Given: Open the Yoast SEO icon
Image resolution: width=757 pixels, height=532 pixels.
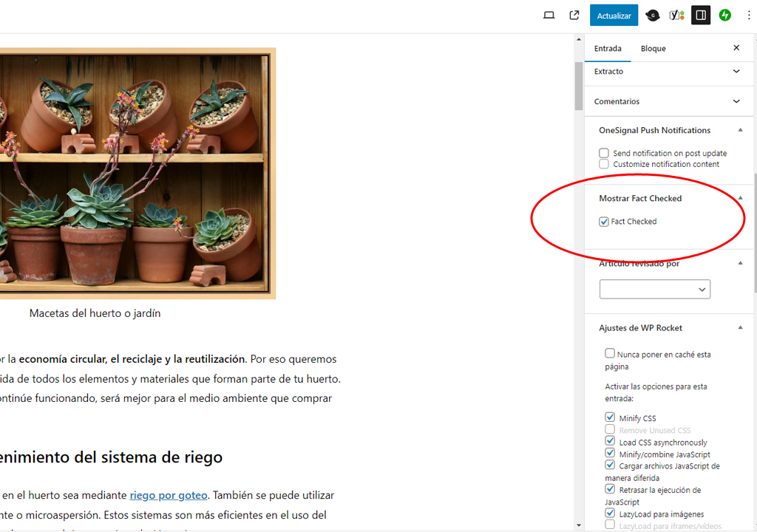Looking at the screenshot, I should 677,16.
